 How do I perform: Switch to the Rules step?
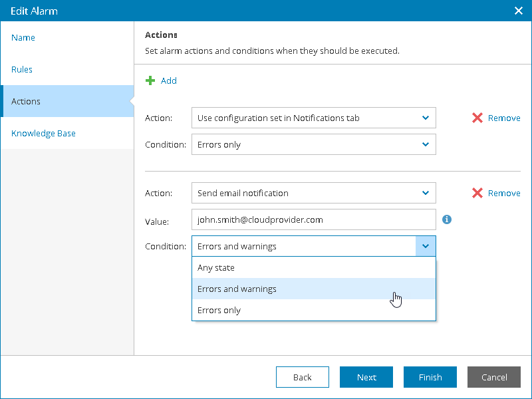pos(22,70)
